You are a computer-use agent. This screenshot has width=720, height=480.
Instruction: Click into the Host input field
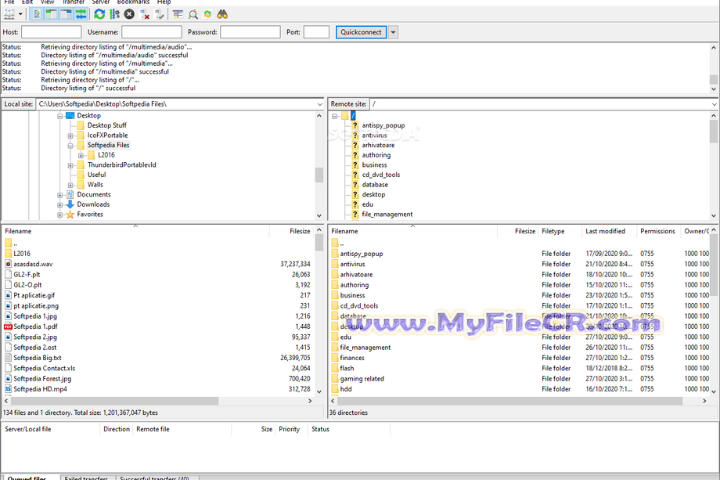[x=51, y=32]
